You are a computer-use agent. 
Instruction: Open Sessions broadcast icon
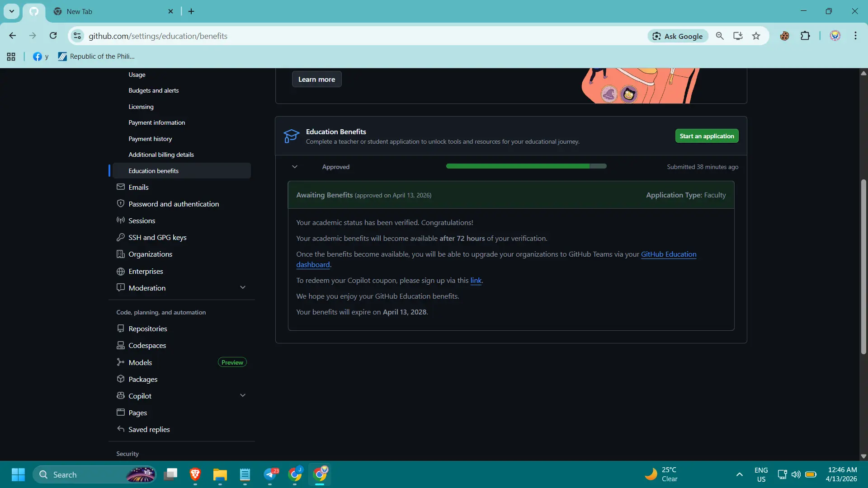[x=120, y=221]
